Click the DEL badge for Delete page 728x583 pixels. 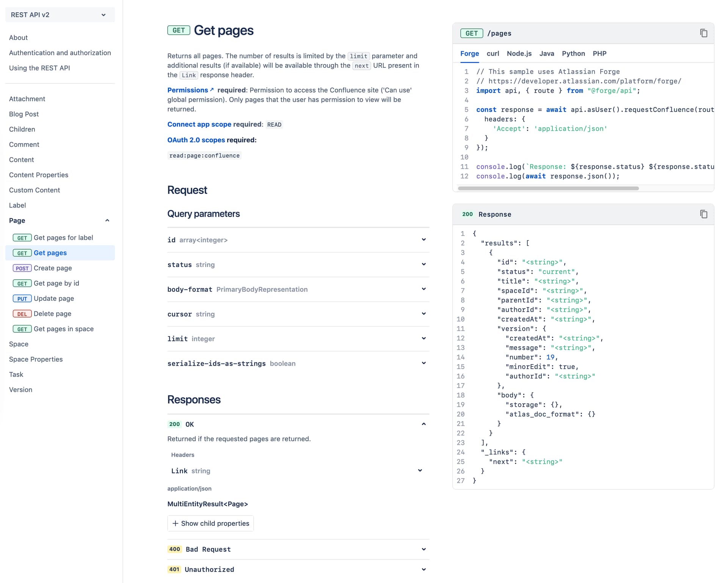tap(22, 314)
